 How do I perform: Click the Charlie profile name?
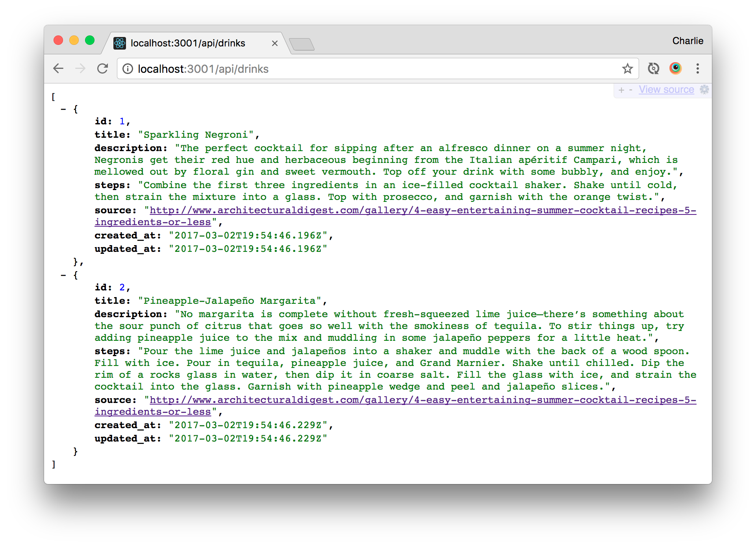[x=687, y=41]
